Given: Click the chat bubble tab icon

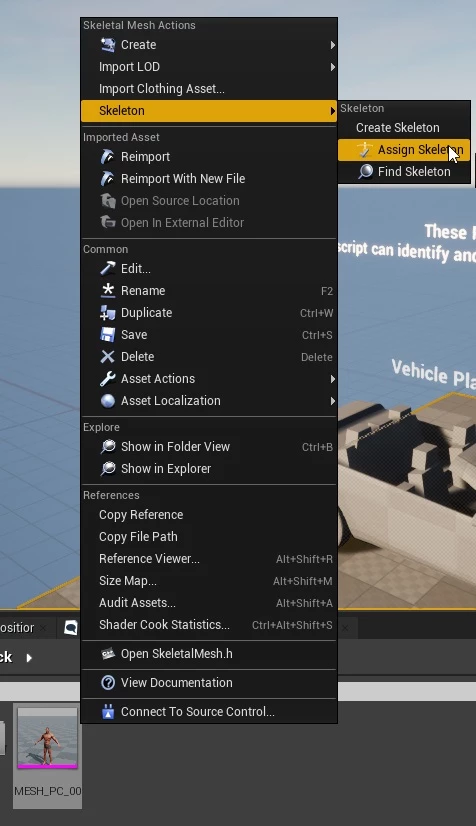Looking at the screenshot, I should point(71,627).
